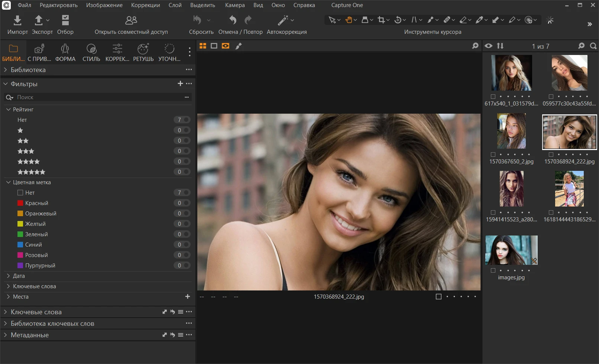Toggle the browser eye visibility icon
Image resolution: width=599 pixels, height=364 pixels.
pos(489,46)
